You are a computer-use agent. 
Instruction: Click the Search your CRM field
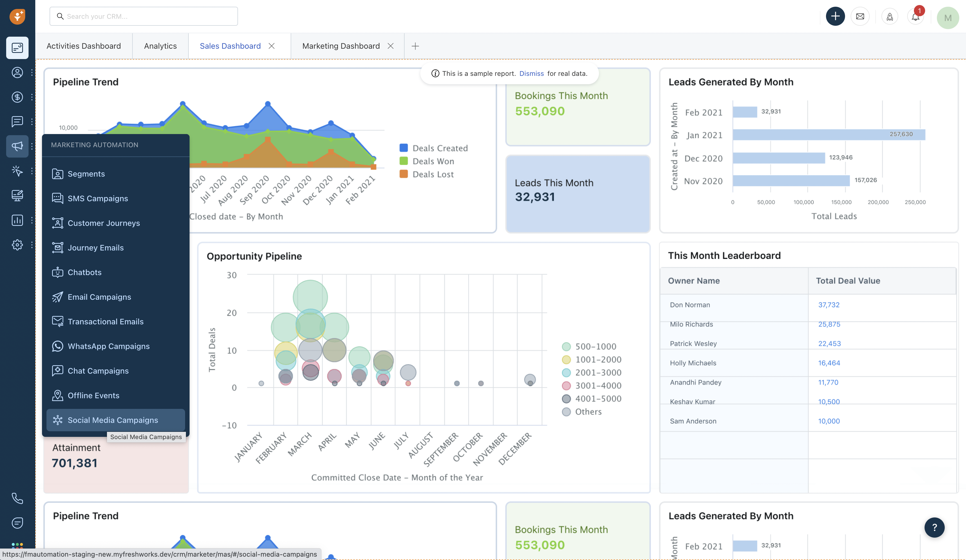(x=144, y=17)
